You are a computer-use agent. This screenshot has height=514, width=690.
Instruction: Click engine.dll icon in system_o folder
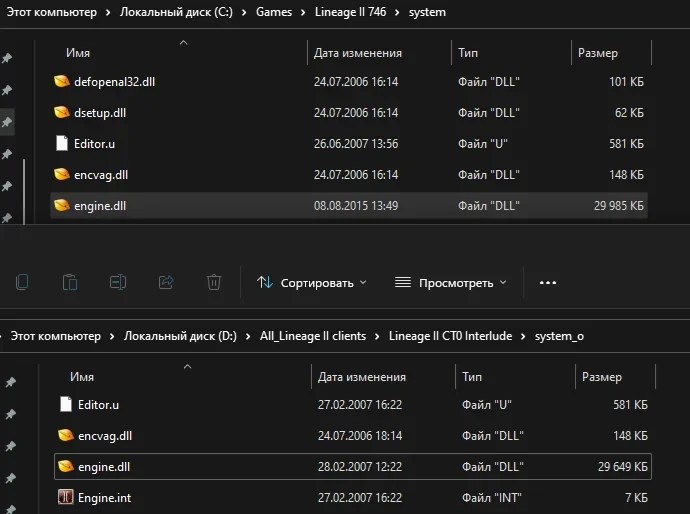(66, 466)
